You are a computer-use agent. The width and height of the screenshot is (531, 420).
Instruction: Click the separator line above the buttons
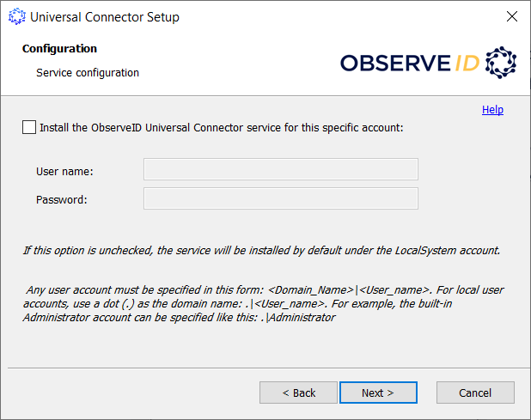(x=265, y=368)
